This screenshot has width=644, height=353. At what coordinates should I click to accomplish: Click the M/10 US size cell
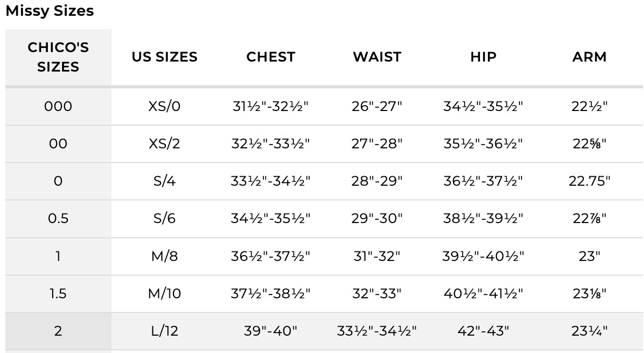[x=165, y=294]
